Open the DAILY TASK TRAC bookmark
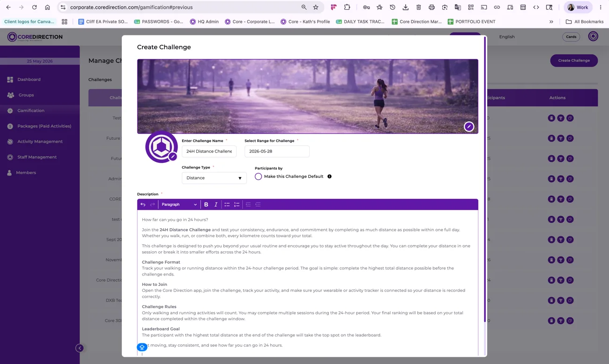This screenshot has height=364, width=609. [x=360, y=22]
